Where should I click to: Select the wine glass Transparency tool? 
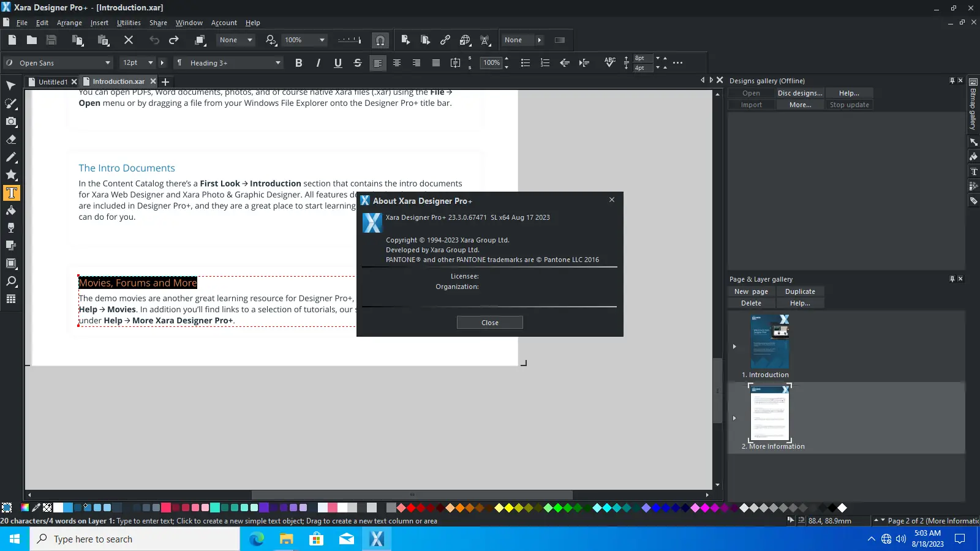11,228
